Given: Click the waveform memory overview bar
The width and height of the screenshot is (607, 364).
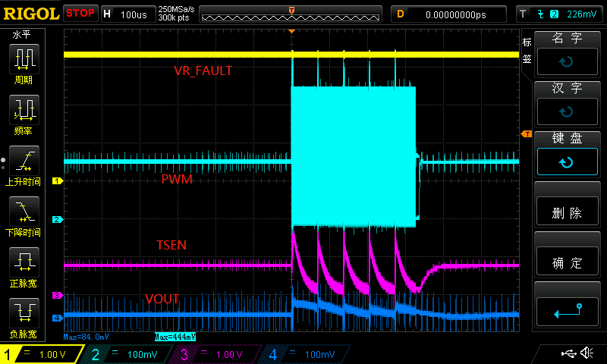Looking at the screenshot, I should coord(291,14).
